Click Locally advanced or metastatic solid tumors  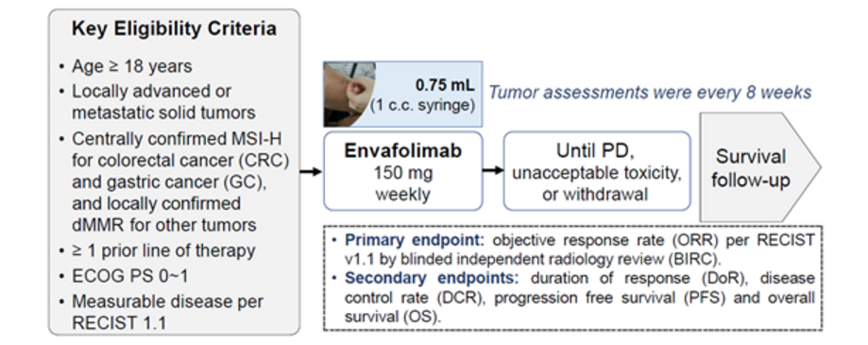[x=163, y=101]
